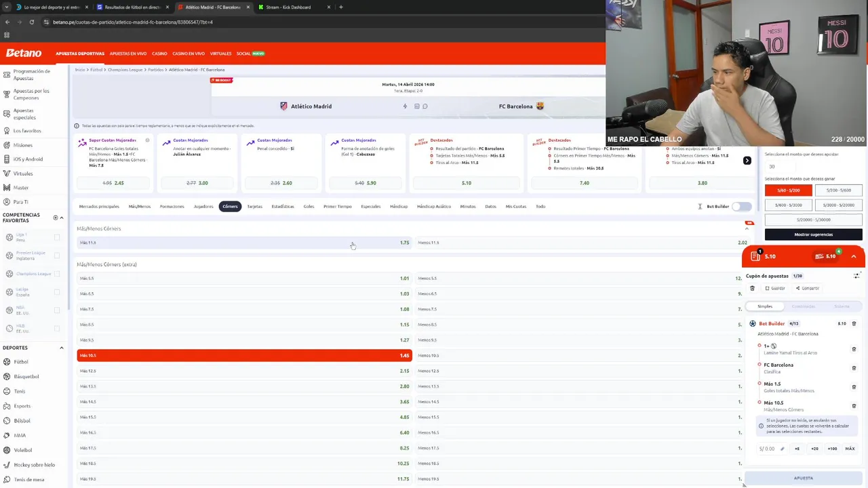Select the Tenis sport icon
This screenshot has height=488, width=868.
(x=7, y=391)
